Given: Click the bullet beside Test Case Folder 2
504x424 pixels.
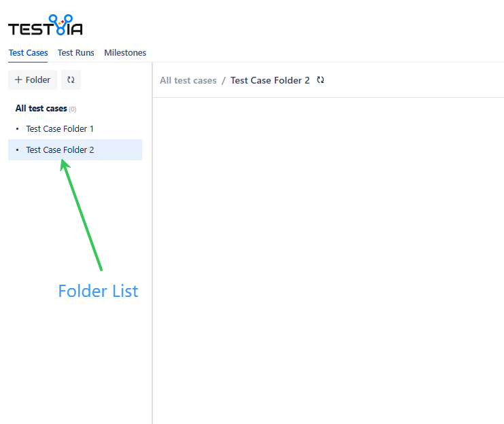Looking at the screenshot, I should [x=18, y=150].
